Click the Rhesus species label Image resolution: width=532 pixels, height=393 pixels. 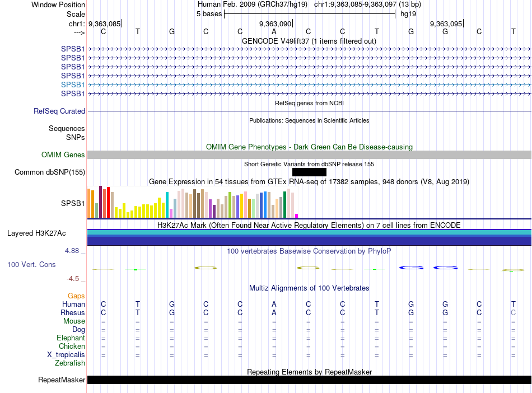73,312
